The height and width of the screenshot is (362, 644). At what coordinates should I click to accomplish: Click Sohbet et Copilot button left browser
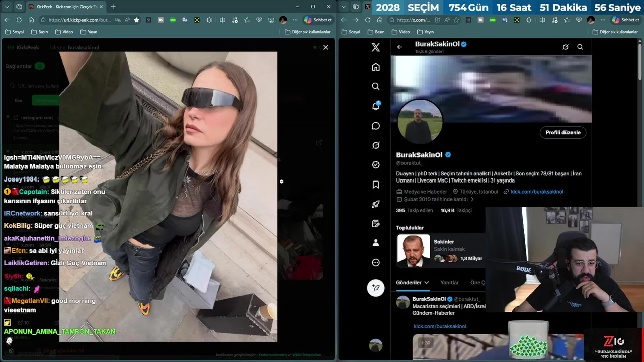318,20
